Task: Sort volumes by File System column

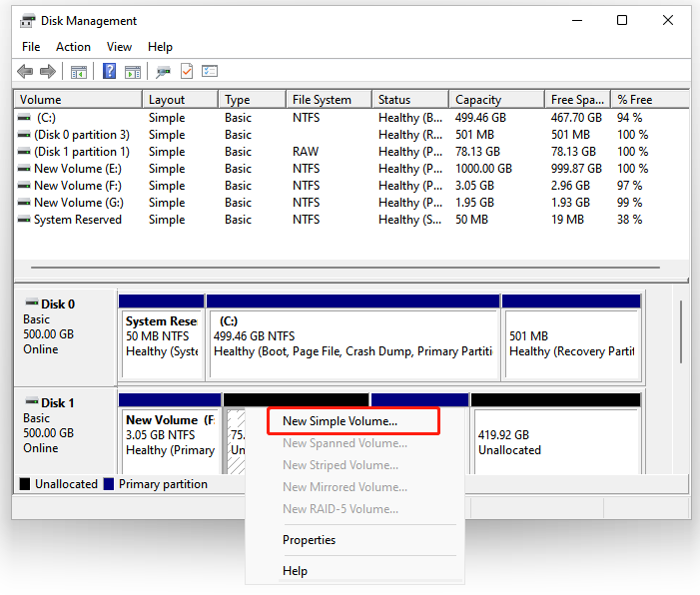Action: pyautogui.click(x=322, y=100)
